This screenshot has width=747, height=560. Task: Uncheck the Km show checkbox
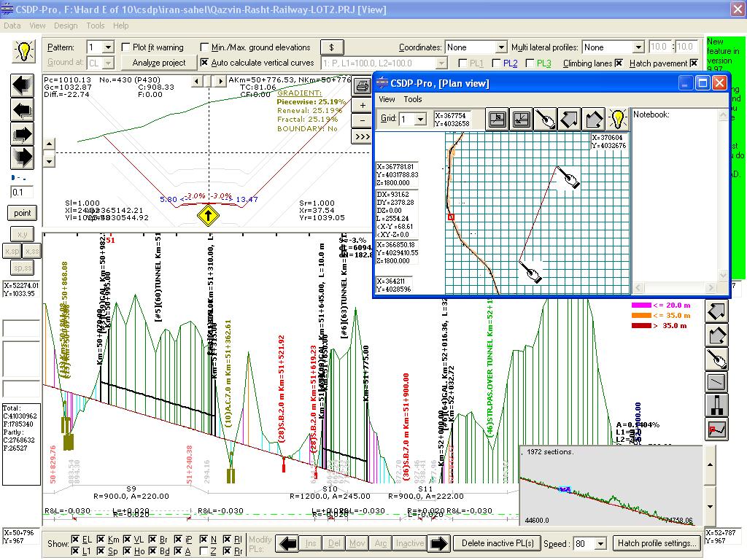101,539
